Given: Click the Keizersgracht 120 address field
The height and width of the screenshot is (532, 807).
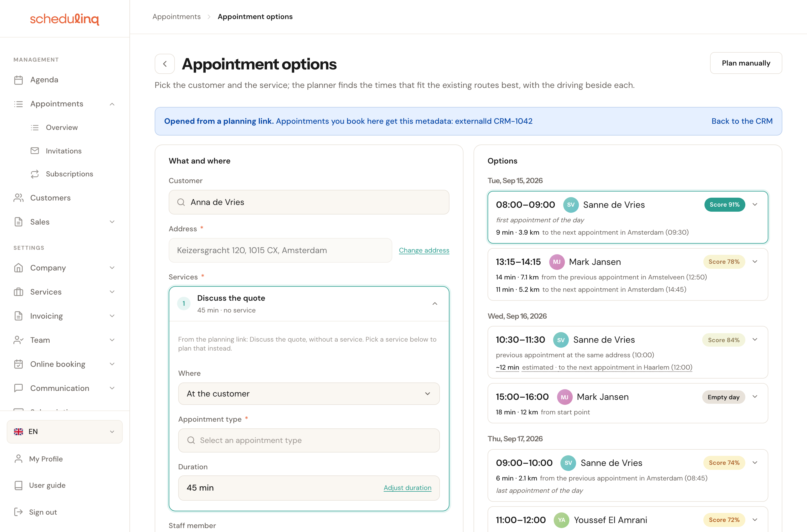Looking at the screenshot, I should 280,250.
